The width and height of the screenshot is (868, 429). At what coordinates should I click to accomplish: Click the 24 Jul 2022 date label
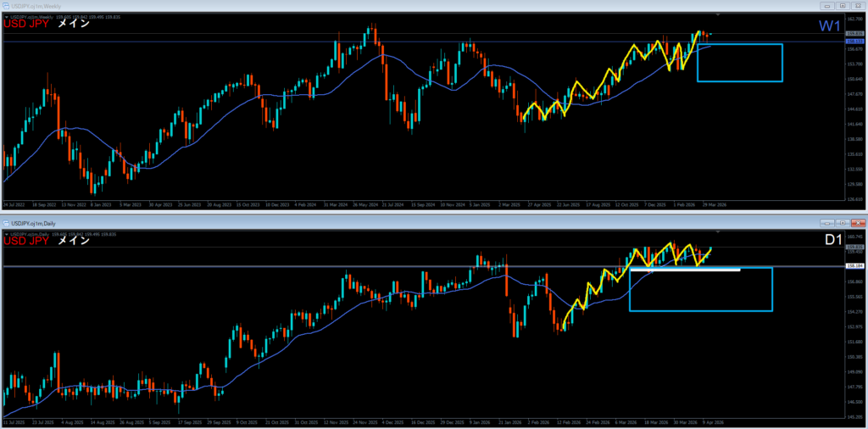[14, 204]
